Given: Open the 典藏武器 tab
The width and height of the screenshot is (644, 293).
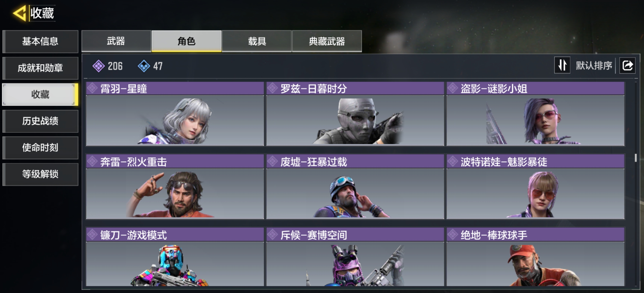Looking at the screenshot, I should point(327,41).
